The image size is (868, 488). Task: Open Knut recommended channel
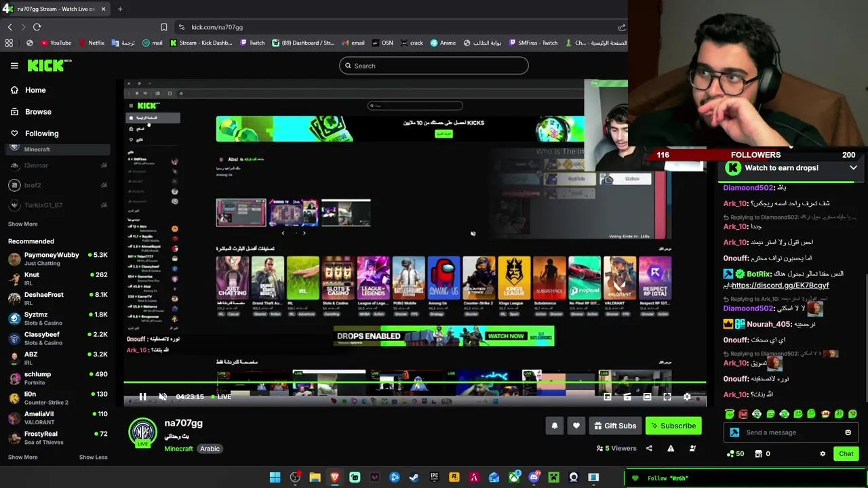tap(58, 279)
